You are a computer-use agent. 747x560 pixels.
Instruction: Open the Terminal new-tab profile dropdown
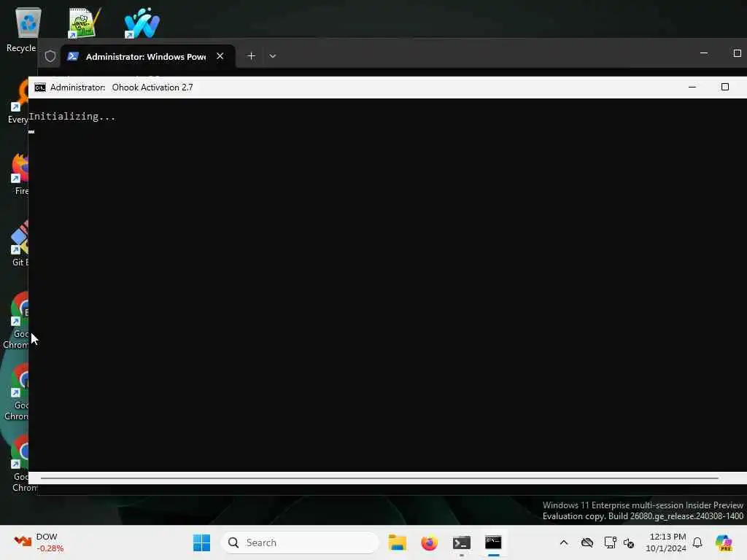(273, 56)
